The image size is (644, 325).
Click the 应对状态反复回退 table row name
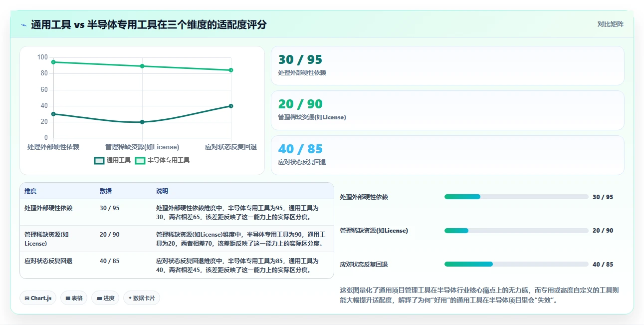[x=48, y=261]
